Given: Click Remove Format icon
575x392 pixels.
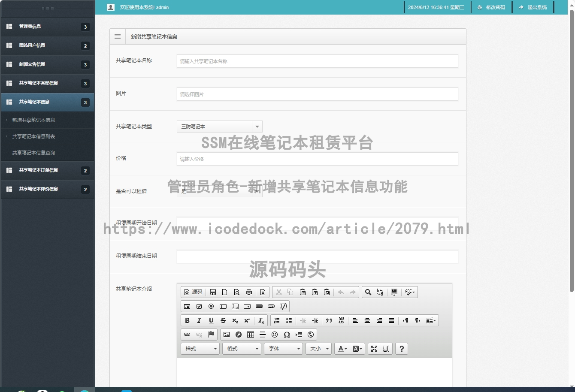Looking at the screenshot, I should (x=261, y=320).
